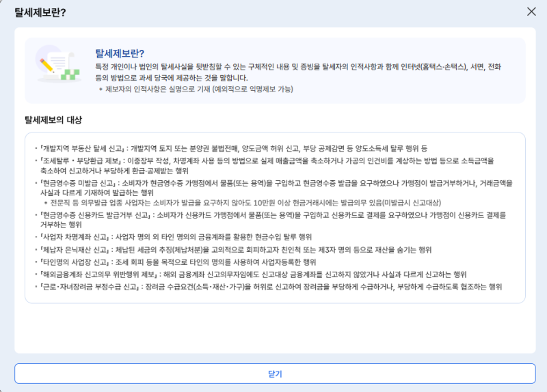Image resolution: width=547 pixels, height=392 pixels.
Task: Click the line 등의 방법으로 과세 당국에 제공하는
Action: (x=172, y=78)
